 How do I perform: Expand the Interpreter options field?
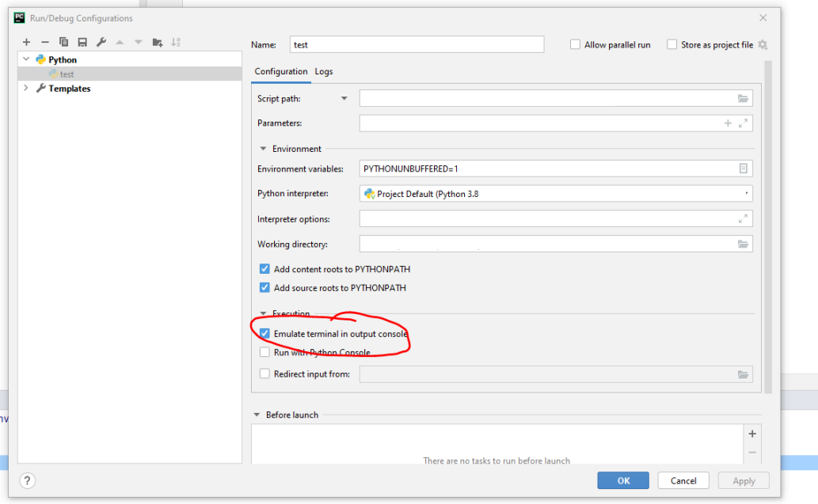click(743, 219)
